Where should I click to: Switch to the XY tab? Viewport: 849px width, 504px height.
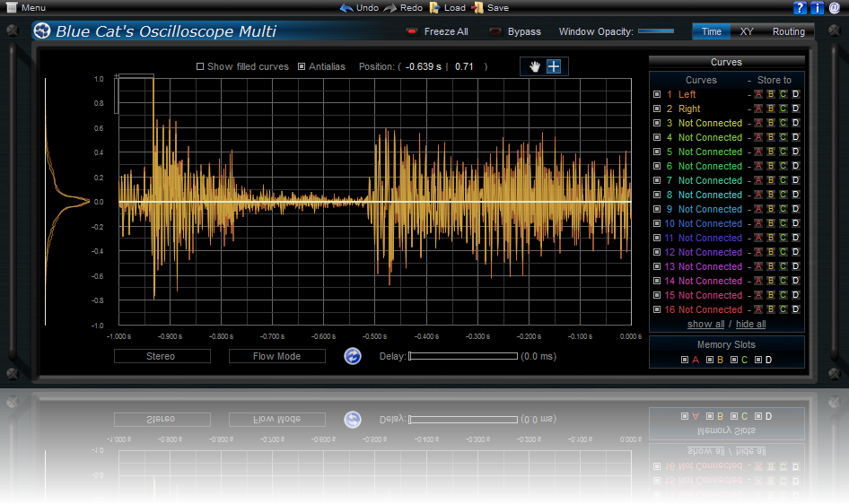tap(747, 31)
